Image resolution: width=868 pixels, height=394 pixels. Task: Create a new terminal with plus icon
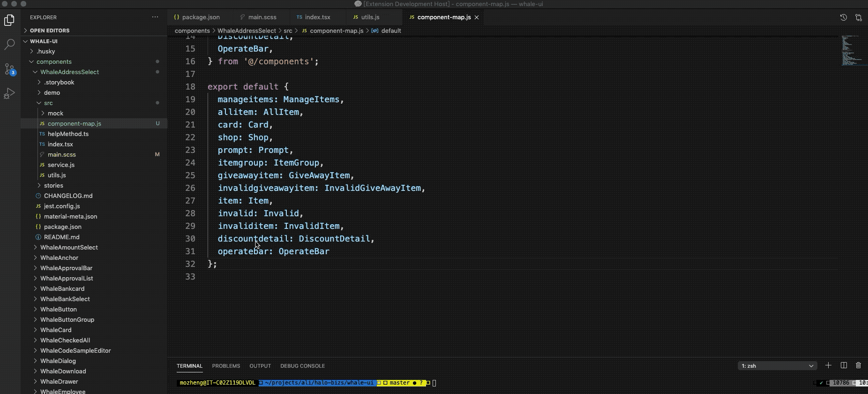point(829,365)
